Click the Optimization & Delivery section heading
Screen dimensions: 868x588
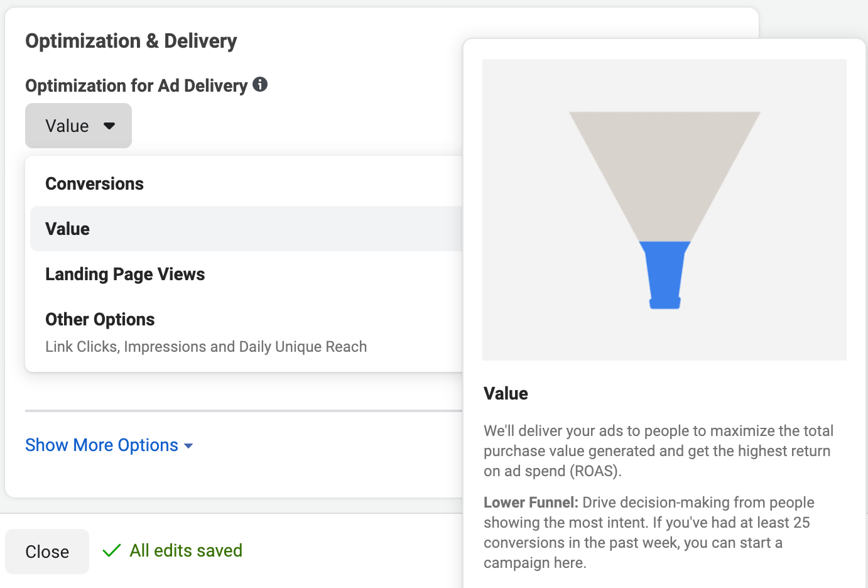click(131, 41)
